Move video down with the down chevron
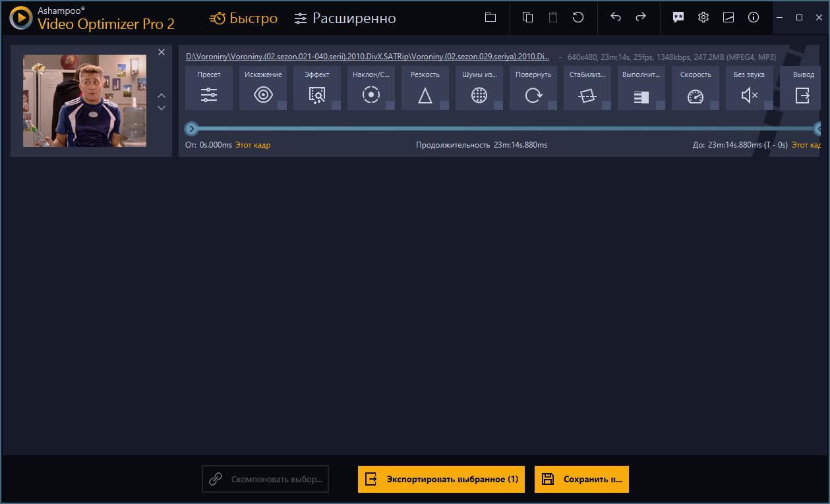Viewport: 830px width, 504px height. [162, 108]
